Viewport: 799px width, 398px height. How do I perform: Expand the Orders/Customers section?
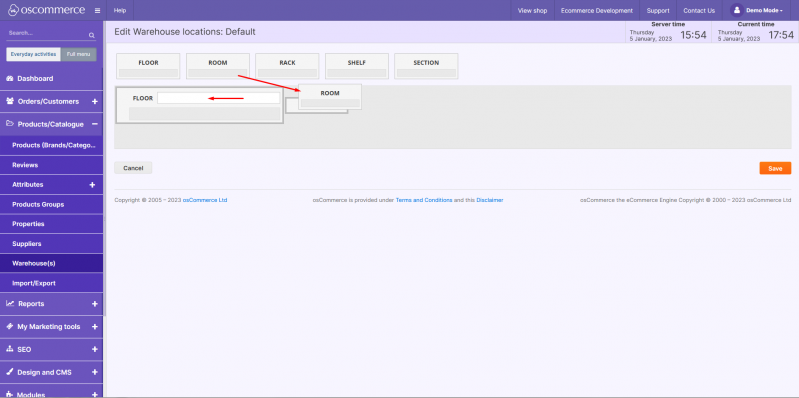click(94, 101)
